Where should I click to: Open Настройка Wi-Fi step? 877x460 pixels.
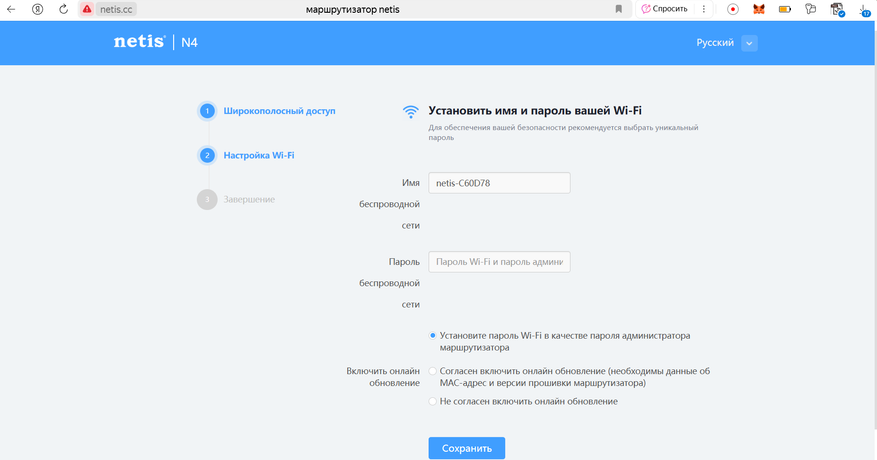(x=258, y=155)
